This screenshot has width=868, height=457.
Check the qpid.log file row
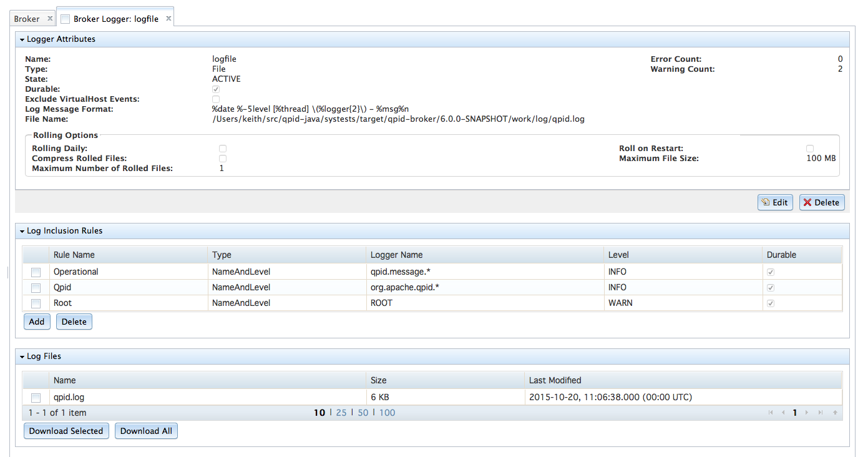(36, 398)
